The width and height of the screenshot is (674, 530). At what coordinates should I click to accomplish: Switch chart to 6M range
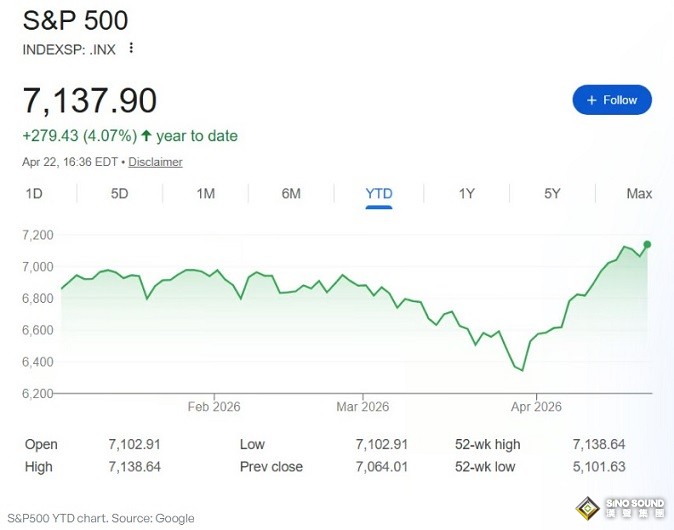[x=291, y=194]
